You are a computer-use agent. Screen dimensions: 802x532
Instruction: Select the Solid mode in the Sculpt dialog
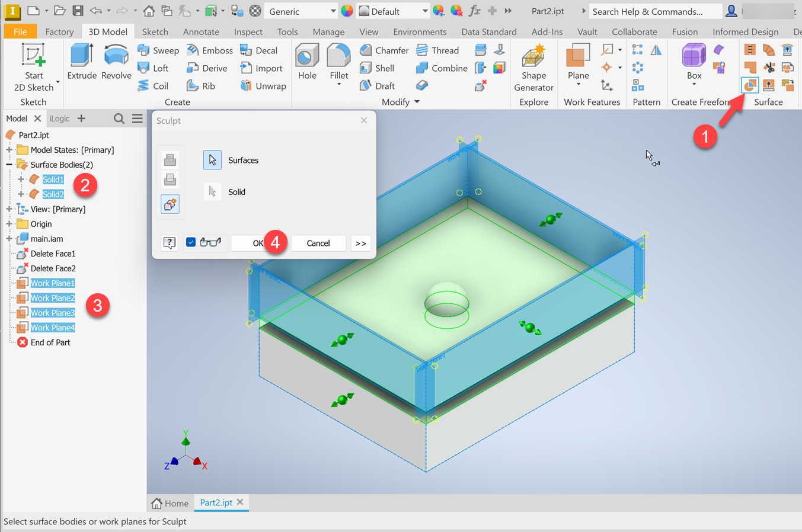(x=212, y=191)
